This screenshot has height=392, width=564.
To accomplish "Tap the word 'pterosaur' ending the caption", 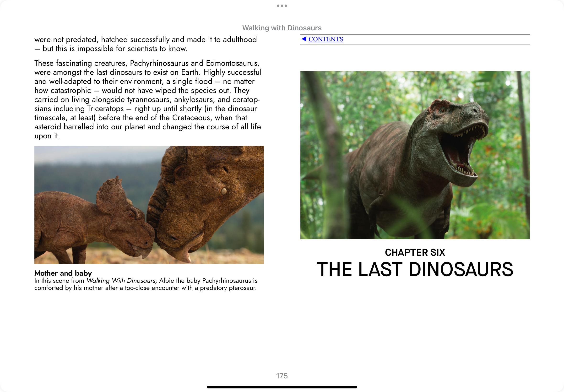I will click(x=242, y=288).
